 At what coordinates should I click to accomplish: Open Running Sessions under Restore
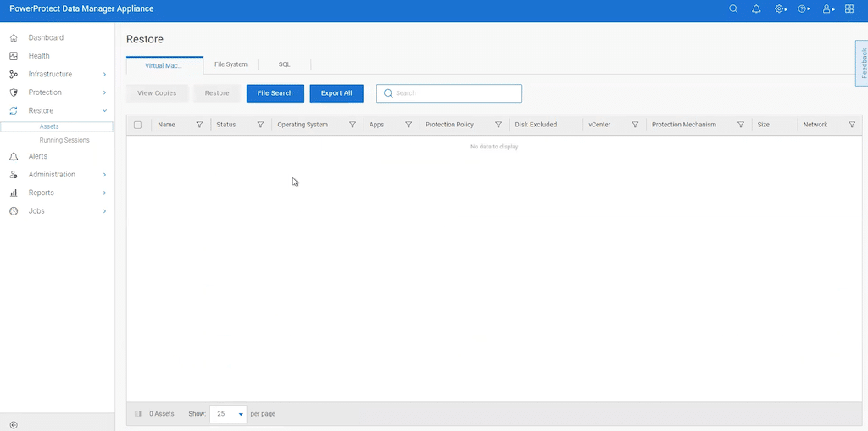pos(64,140)
